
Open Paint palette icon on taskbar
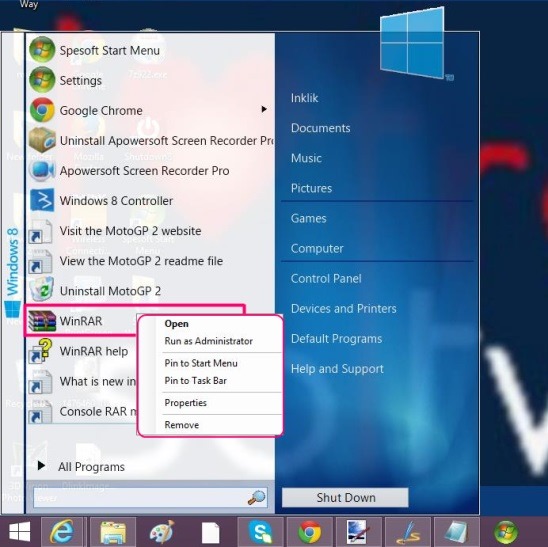pos(162,532)
